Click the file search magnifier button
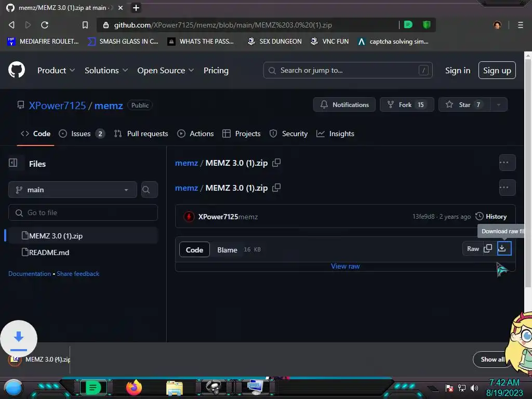The width and height of the screenshot is (532, 399). pos(149,190)
